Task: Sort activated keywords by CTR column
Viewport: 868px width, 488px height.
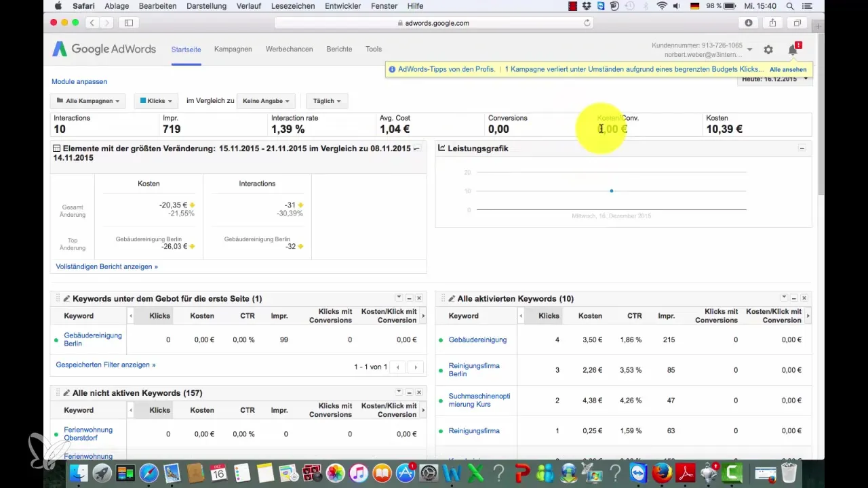Action: coord(634,316)
